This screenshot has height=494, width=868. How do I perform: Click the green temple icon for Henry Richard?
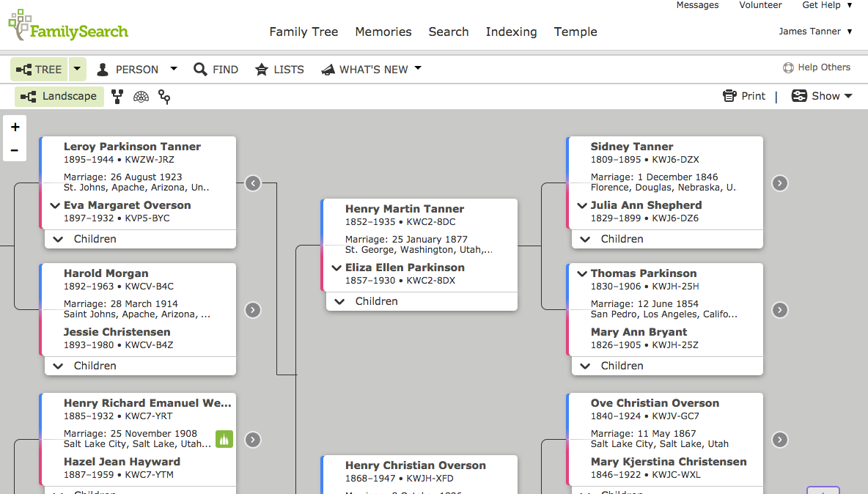tap(224, 439)
